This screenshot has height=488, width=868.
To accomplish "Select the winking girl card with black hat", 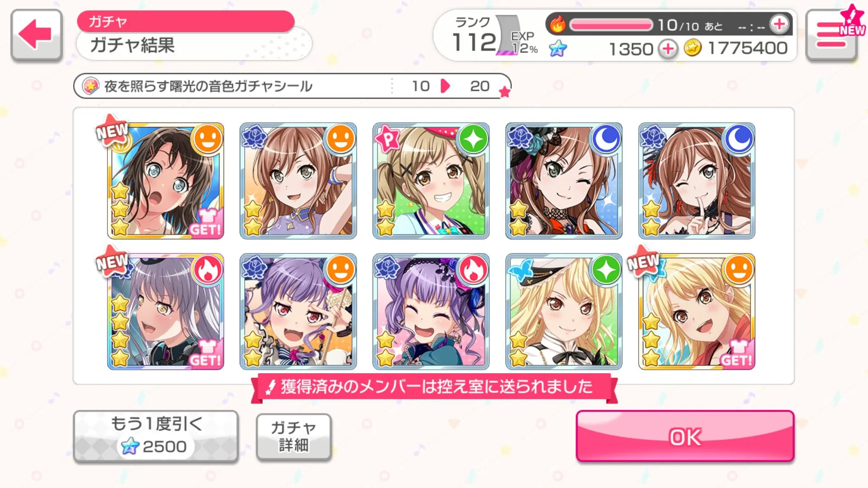I will [x=564, y=180].
